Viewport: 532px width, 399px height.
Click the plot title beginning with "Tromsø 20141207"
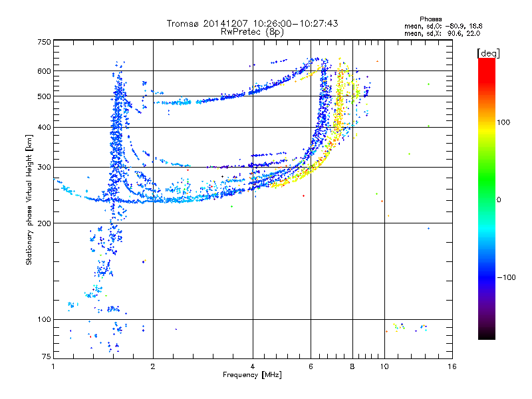(252, 23)
